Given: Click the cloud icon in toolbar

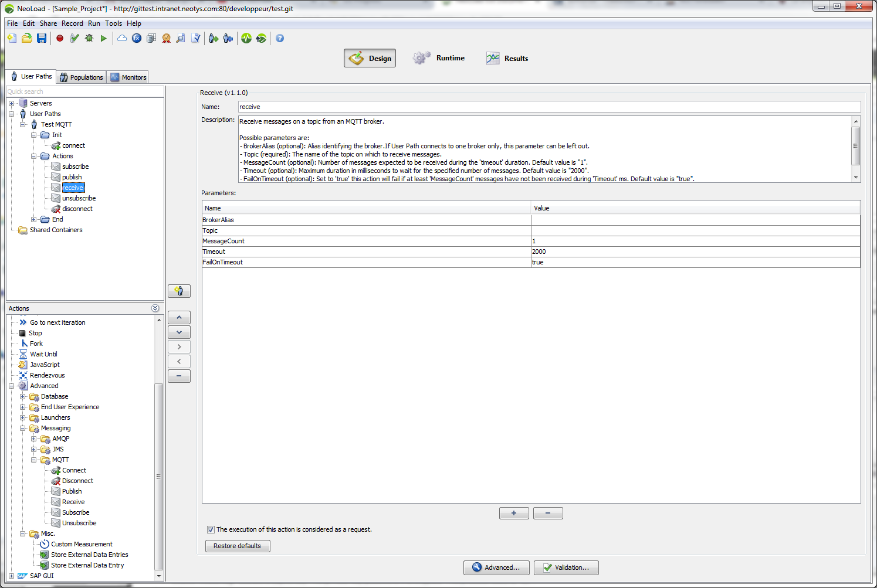Looking at the screenshot, I should (122, 38).
